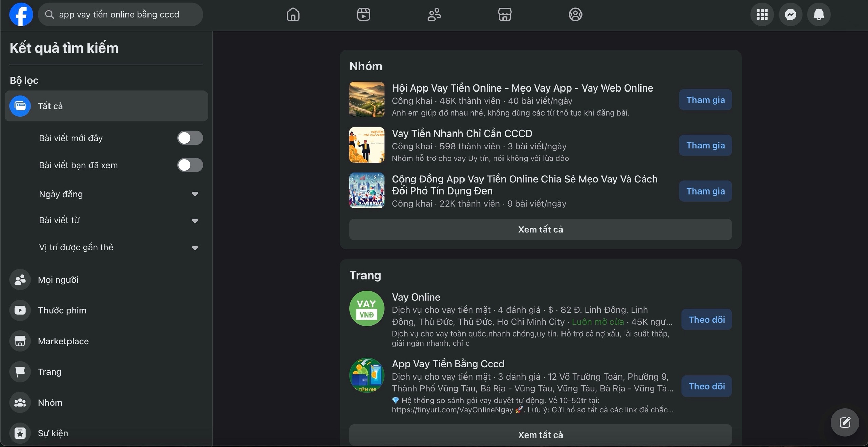Screen dimensions: 868x447
Task: Click text '598 thành viên · 3 bài viết/ngày'
Action: (x=503, y=146)
